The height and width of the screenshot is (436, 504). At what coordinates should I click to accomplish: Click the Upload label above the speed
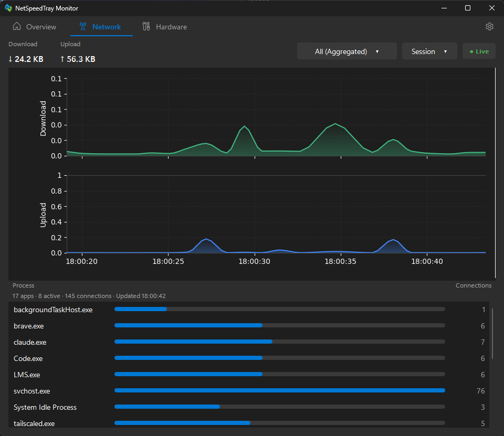click(x=70, y=44)
